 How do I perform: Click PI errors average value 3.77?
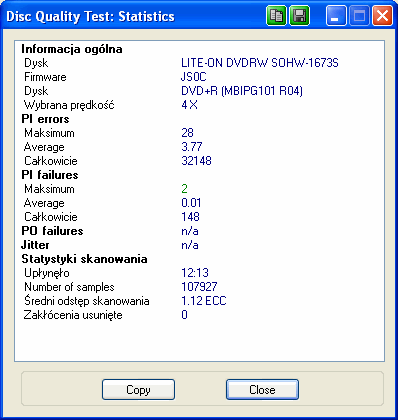coord(192,147)
